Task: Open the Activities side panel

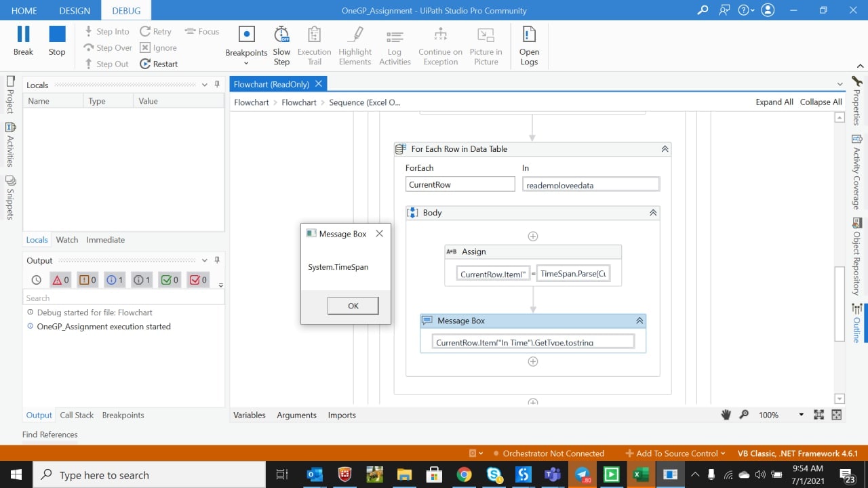Action: tap(10, 144)
